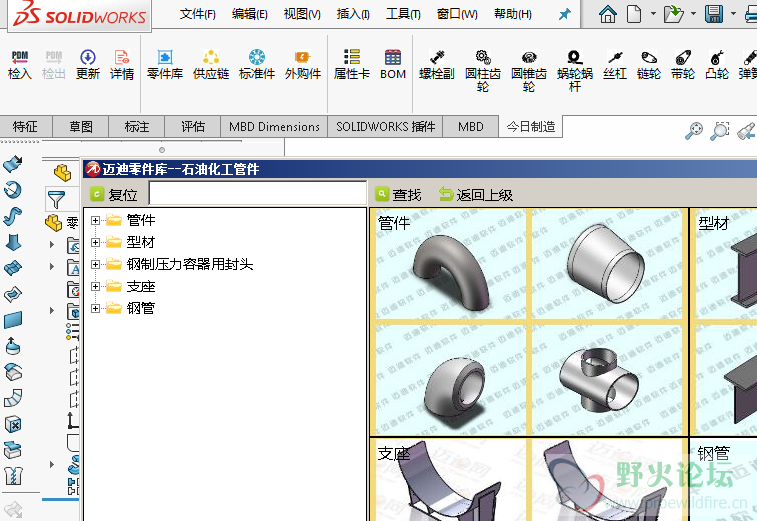Image resolution: width=757 pixels, height=521 pixels.
Task: Switch to the MBD Dimensions tab
Action: (274, 127)
